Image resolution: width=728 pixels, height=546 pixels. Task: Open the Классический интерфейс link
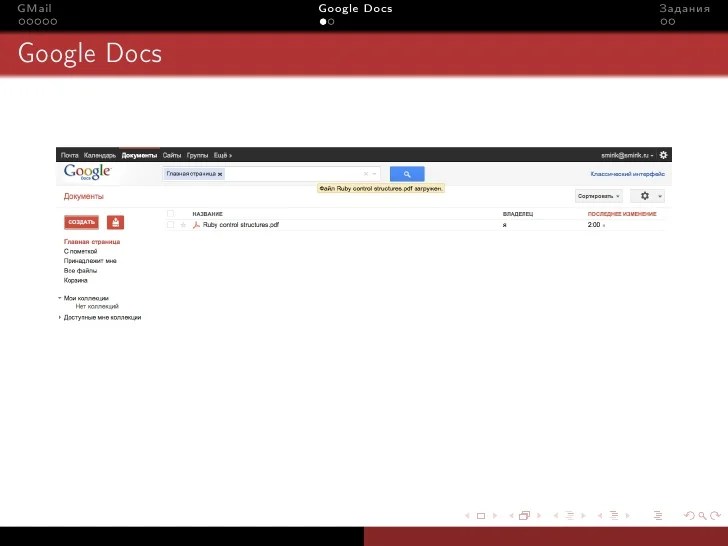click(x=628, y=174)
